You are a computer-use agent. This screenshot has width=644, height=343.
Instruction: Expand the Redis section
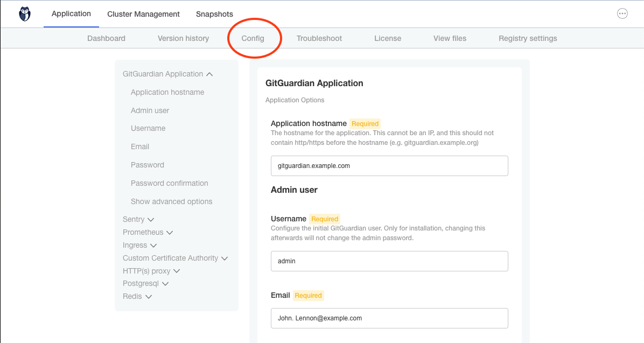click(137, 296)
